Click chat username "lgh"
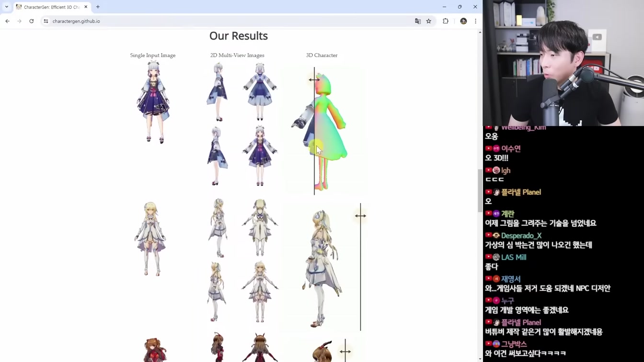The width and height of the screenshot is (644, 362). 506,170
